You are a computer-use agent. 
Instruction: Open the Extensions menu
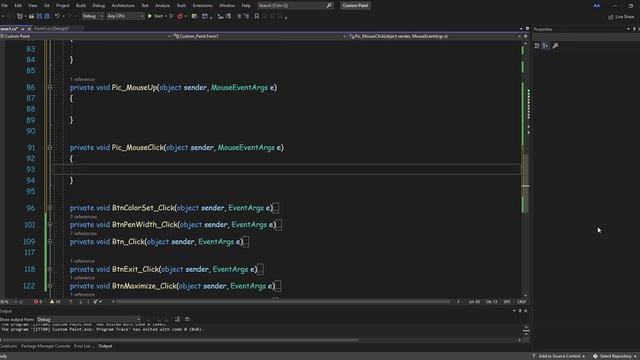(202, 5)
